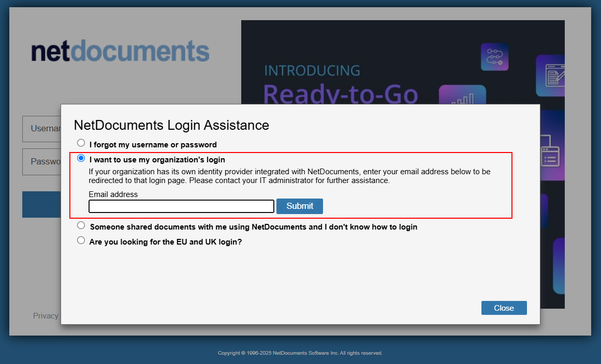
Task: Click the document edit icon in banner
Action: coord(551,75)
